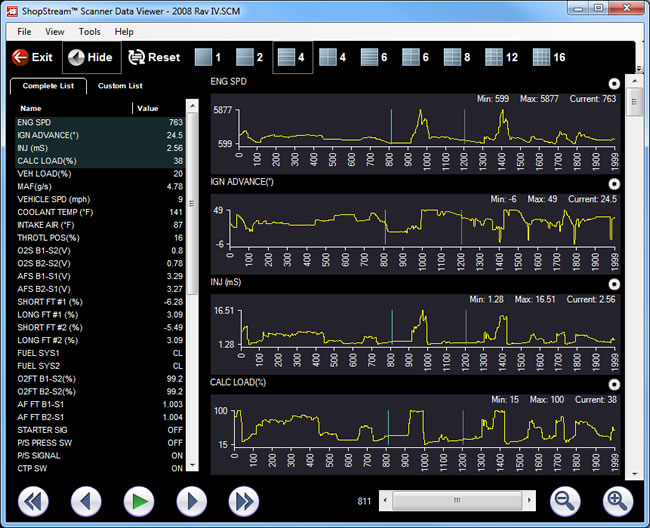The height and width of the screenshot is (528, 650).
Task: Click the Exit button in toolbar
Action: click(x=32, y=57)
